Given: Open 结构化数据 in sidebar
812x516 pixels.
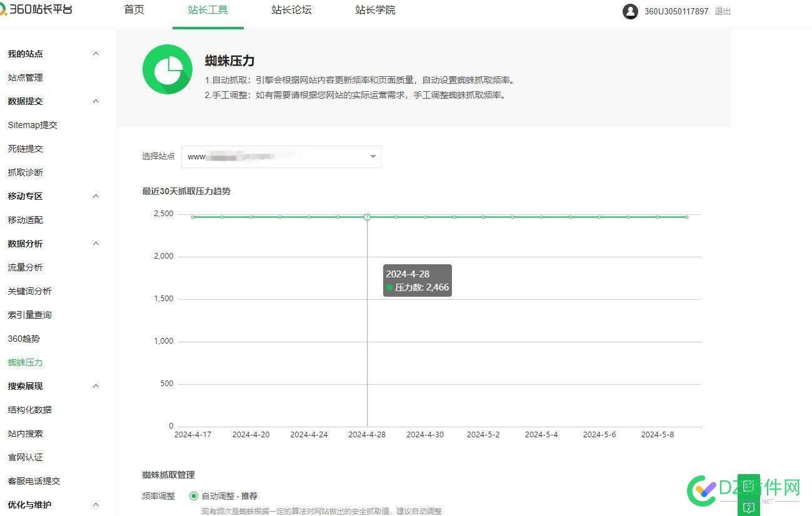Looking at the screenshot, I should (x=30, y=410).
